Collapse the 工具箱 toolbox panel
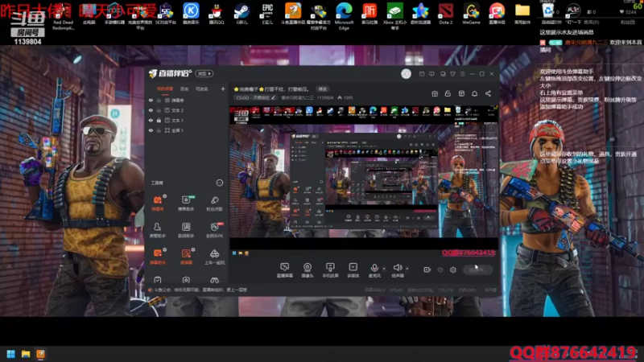Screen dimensions: 644x362 (220, 183)
